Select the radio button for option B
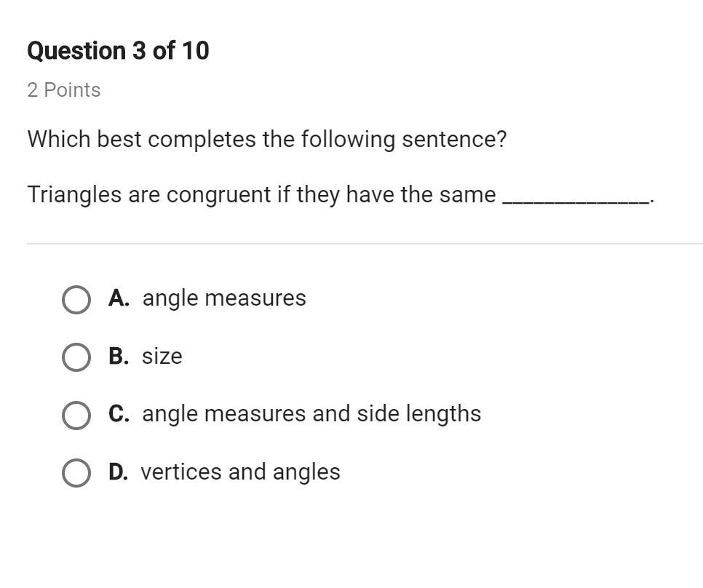This screenshot has height=588, width=703. (x=76, y=357)
